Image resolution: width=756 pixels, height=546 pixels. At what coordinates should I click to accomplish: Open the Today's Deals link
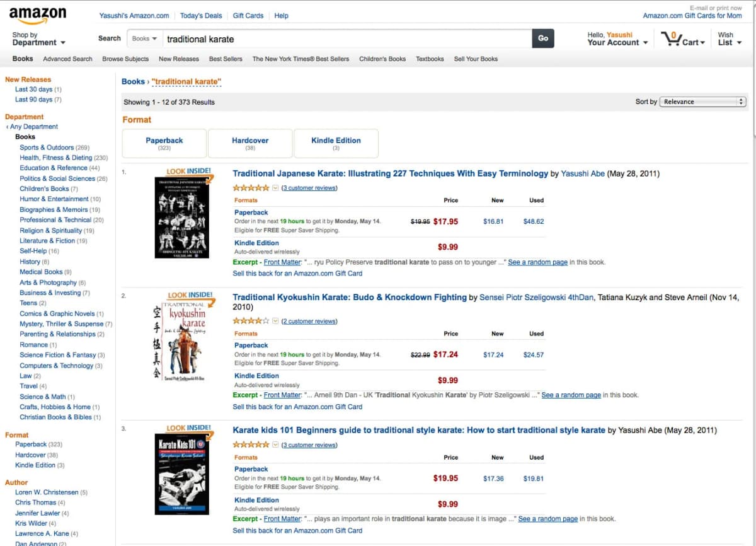201,16
